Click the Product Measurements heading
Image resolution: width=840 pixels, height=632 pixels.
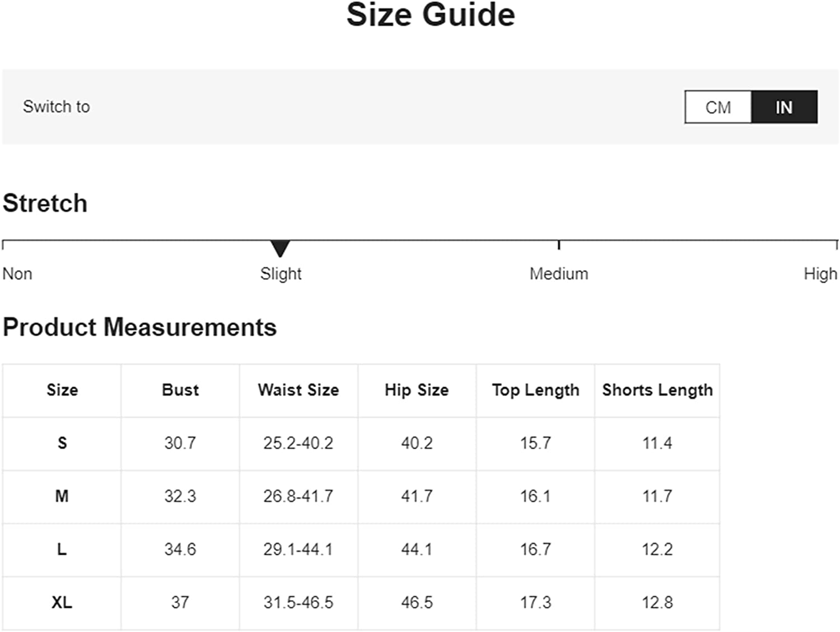[x=140, y=327]
